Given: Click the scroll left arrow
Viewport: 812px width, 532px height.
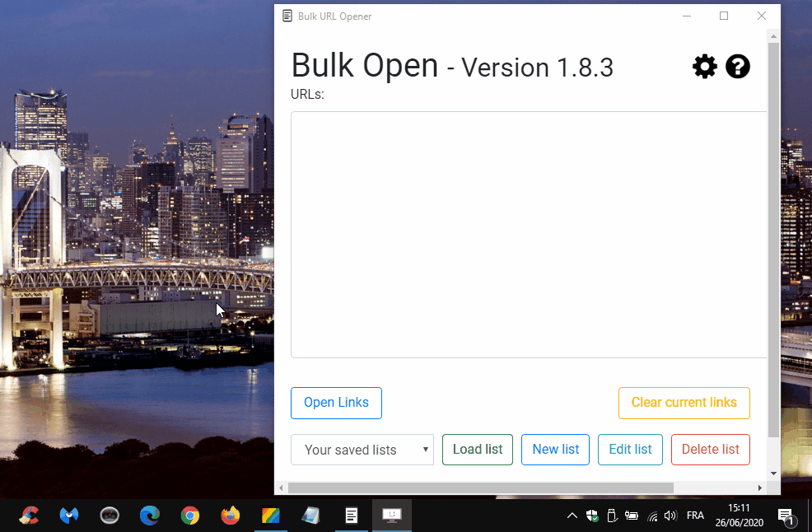Looking at the screenshot, I should click(281, 488).
